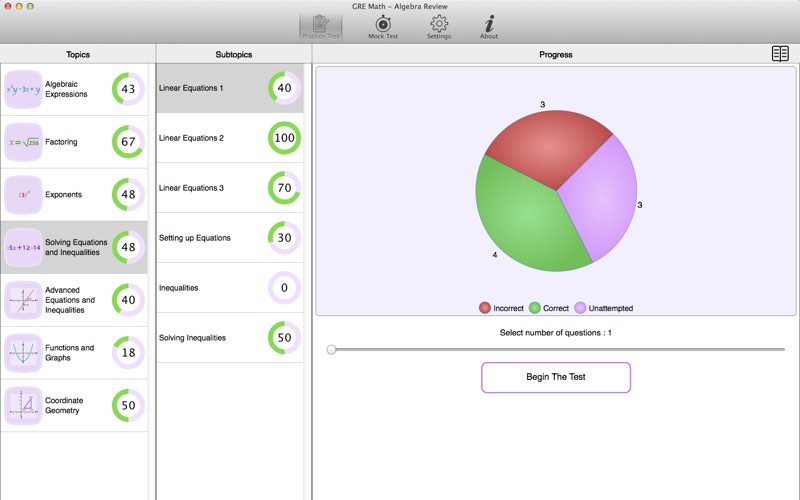Click the 100 ring for Linear Equations 2
The width and height of the screenshot is (800, 500).
pyautogui.click(x=284, y=138)
